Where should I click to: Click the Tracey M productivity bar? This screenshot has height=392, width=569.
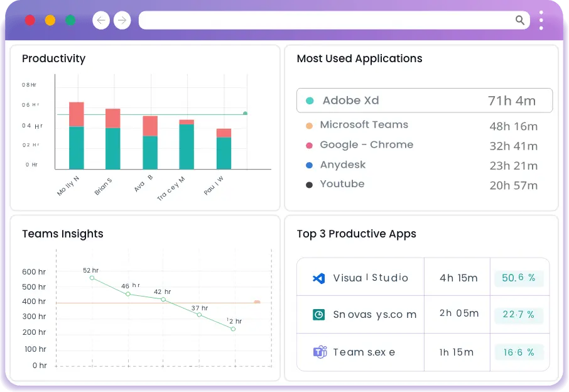(x=187, y=144)
